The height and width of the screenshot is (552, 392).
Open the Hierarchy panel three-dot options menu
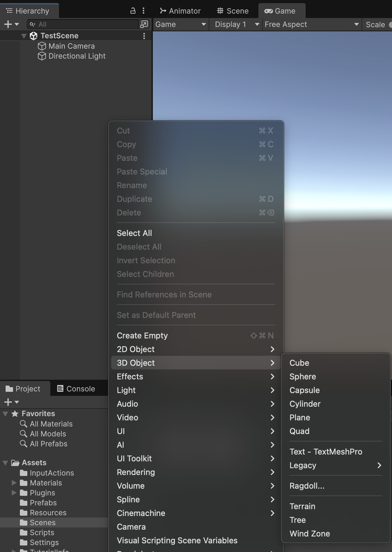tap(143, 11)
